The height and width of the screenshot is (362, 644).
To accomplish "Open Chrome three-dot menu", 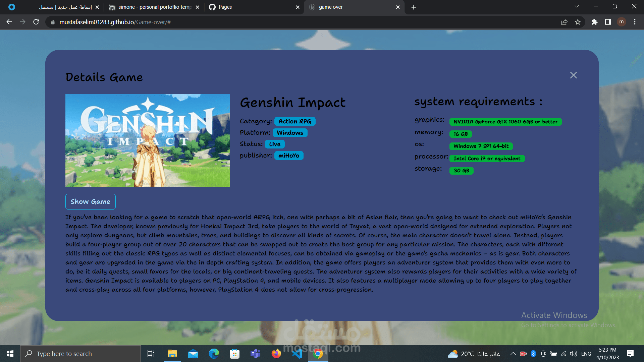I will 635,22.
